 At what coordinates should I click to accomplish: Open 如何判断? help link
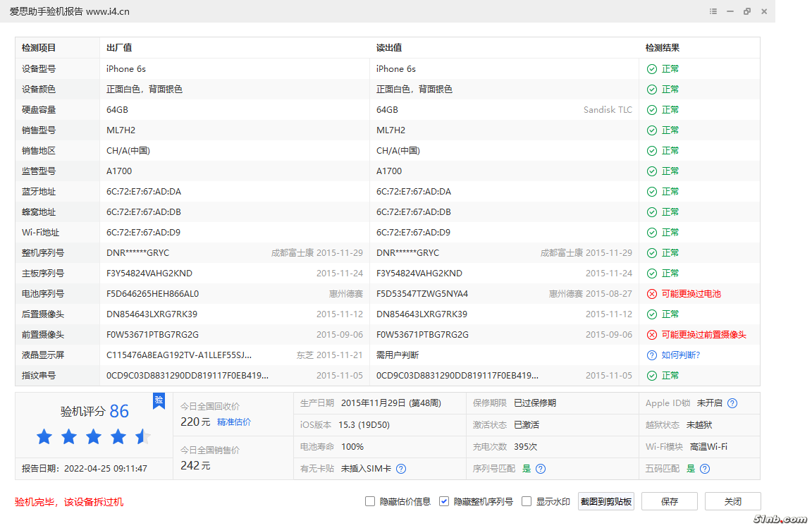point(681,355)
